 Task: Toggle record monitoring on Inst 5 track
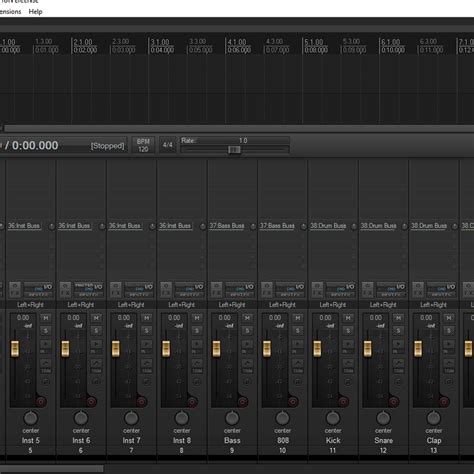click(x=46, y=346)
